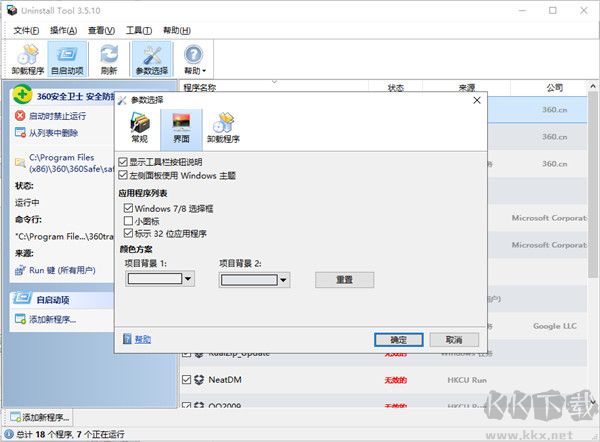The width and height of the screenshot is (600, 442).
Task: Open the 操作(A) menu
Action: (x=64, y=31)
